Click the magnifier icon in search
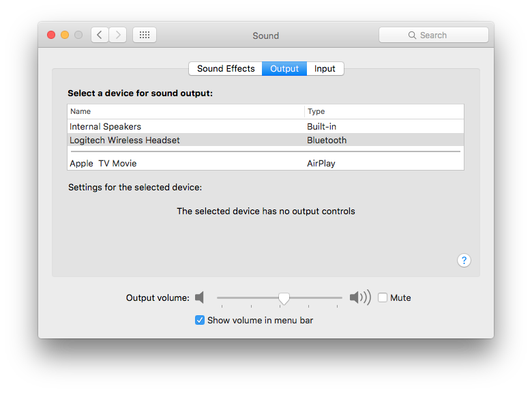The width and height of the screenshot is (532, 393). [x=412, y=35]
